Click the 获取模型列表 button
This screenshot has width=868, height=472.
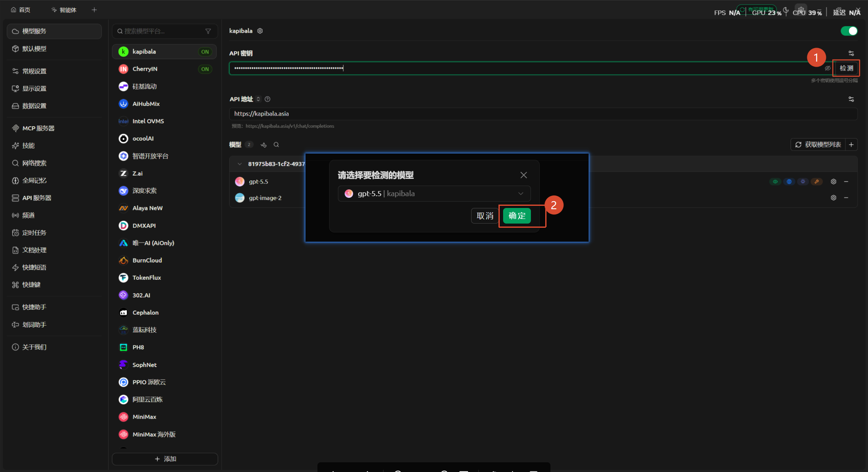point(818,145)
